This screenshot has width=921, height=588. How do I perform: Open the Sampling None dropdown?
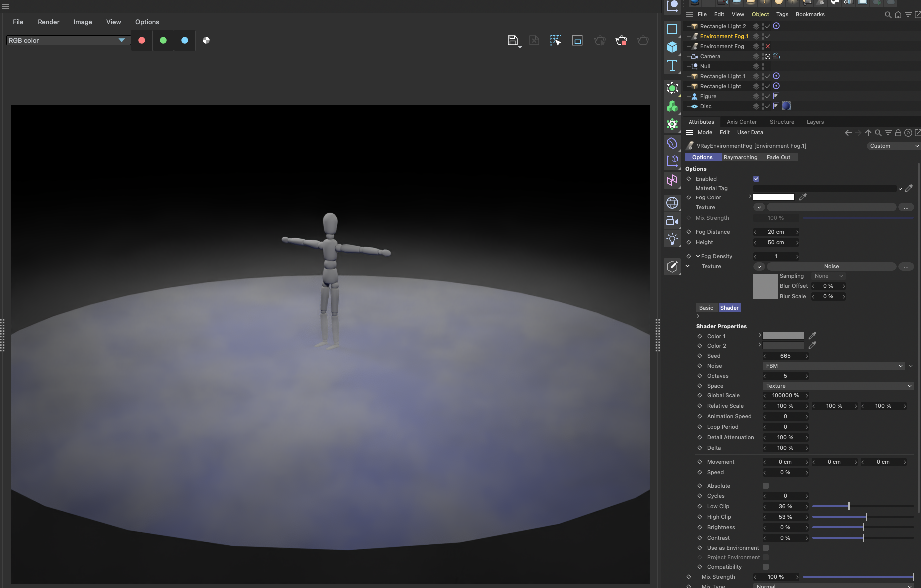click(x=828, y=276)
